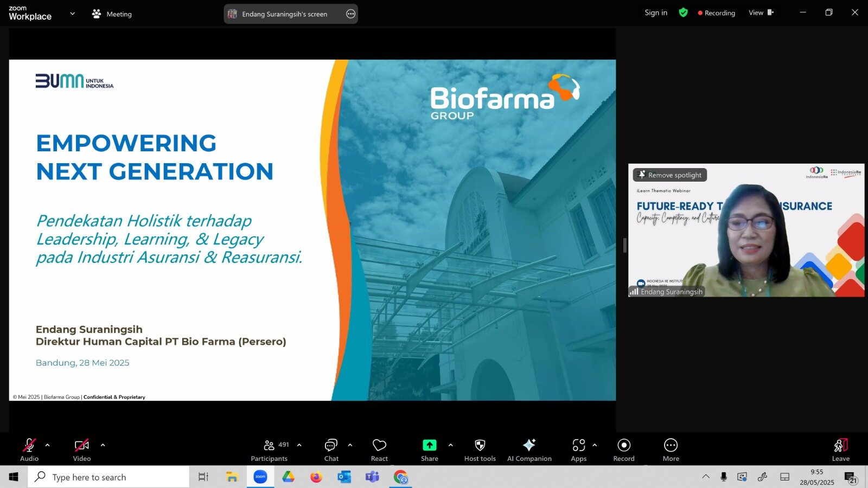This screenshot has height=488, width=868.
Task: Open Microsoft Teams from the taskbar
Action: 372,477
